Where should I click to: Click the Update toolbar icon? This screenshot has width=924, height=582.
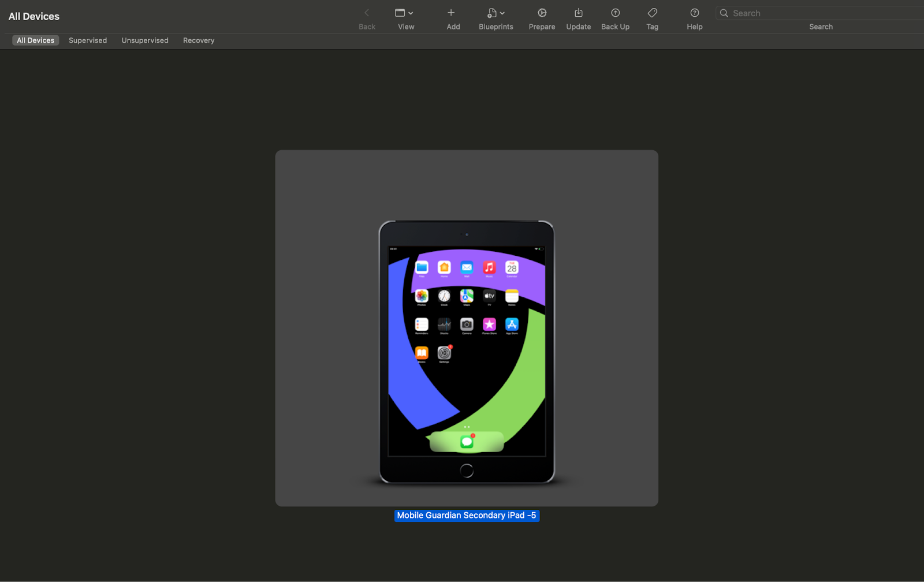pyautogui.click(x=578, y=13)
